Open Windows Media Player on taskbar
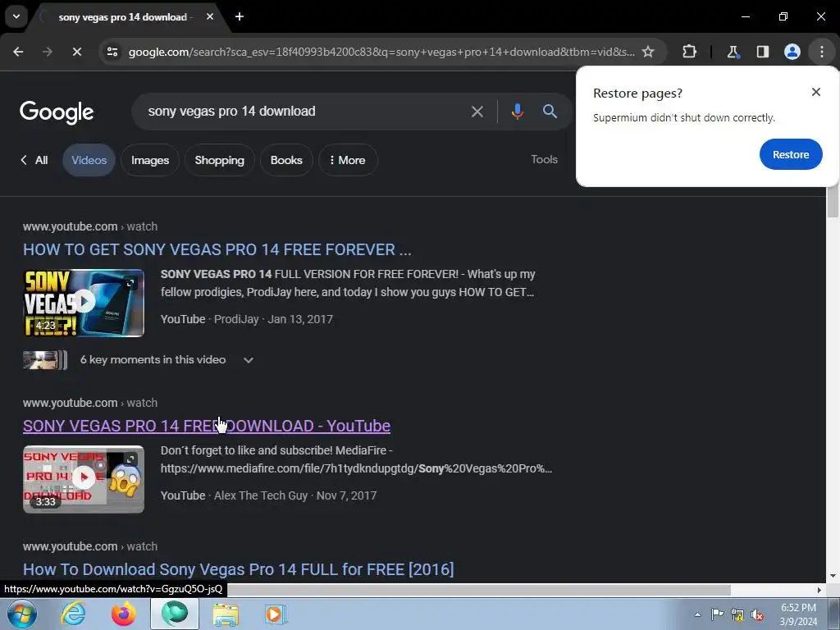The height and width of the screenshot is (630, 840). click(x=276, y=614)
